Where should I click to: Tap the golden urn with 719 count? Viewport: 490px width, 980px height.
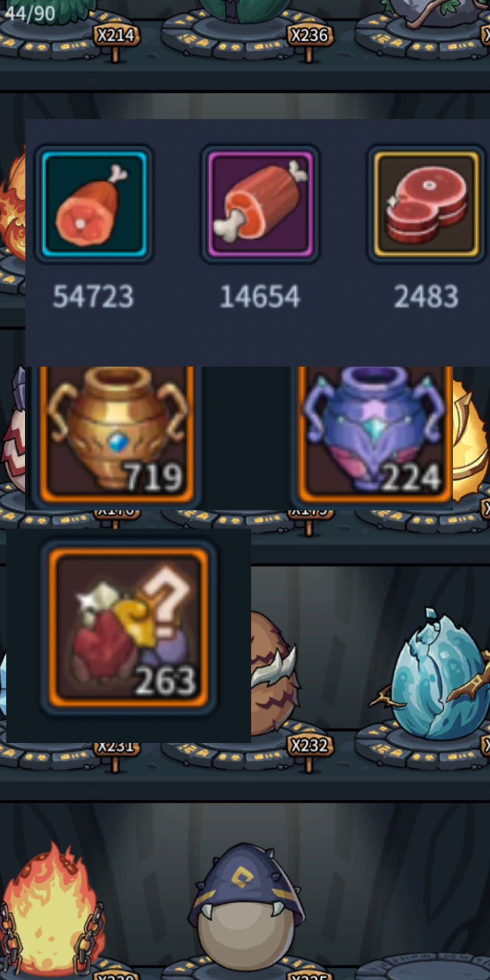pos(117,435)
